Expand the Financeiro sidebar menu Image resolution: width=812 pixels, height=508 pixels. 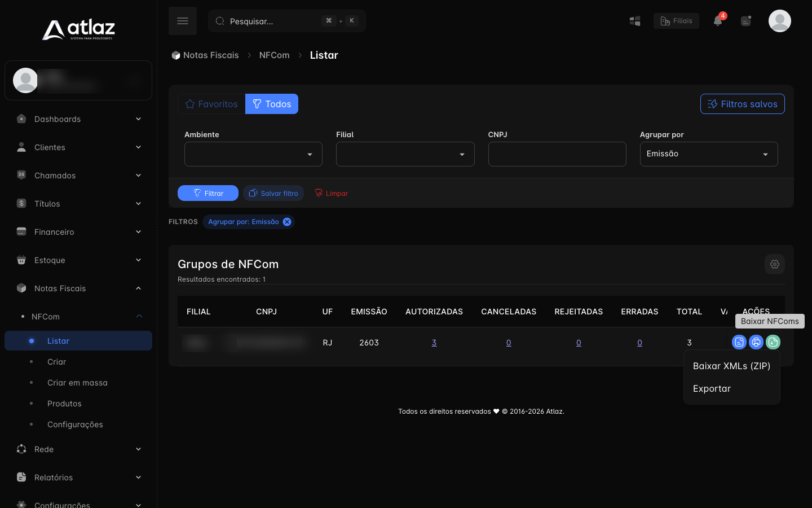[x=78, y=232]
